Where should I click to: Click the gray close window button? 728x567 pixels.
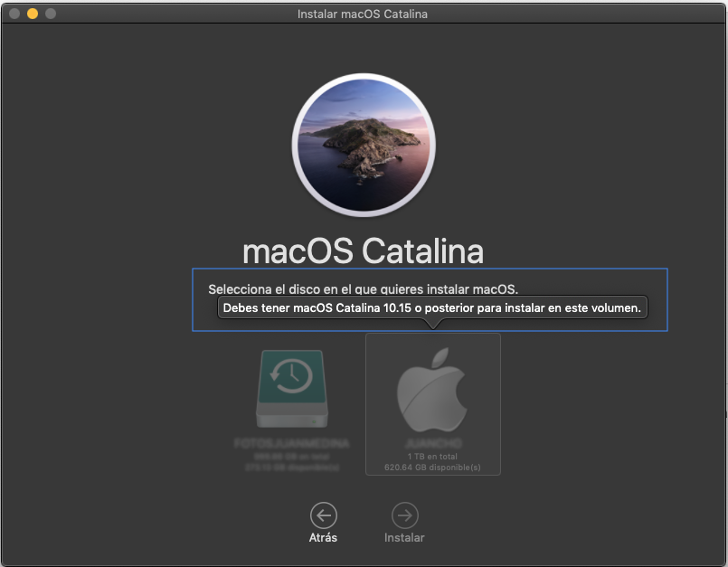(x=14, y=14)
